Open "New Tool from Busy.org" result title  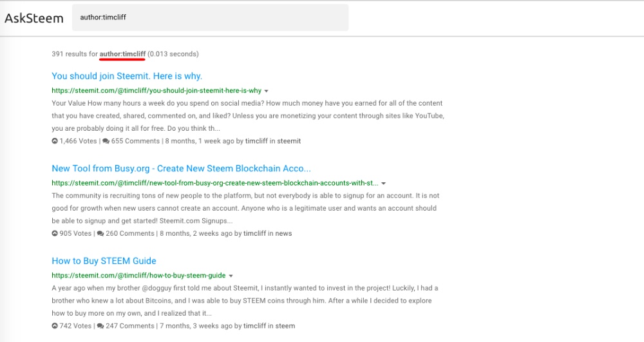tap(181, 168)
